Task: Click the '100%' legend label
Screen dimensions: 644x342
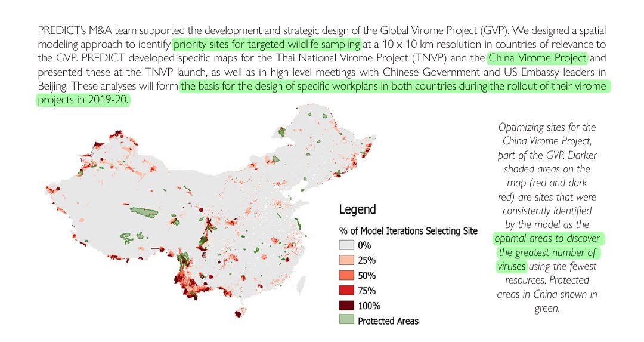Action: [x=369, y=306]
